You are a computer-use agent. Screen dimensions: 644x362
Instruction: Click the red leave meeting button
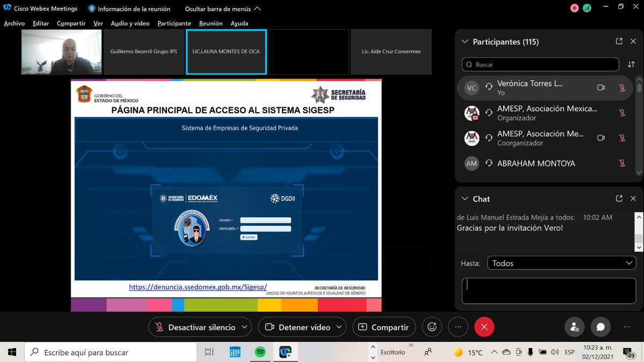pos(484,327)
